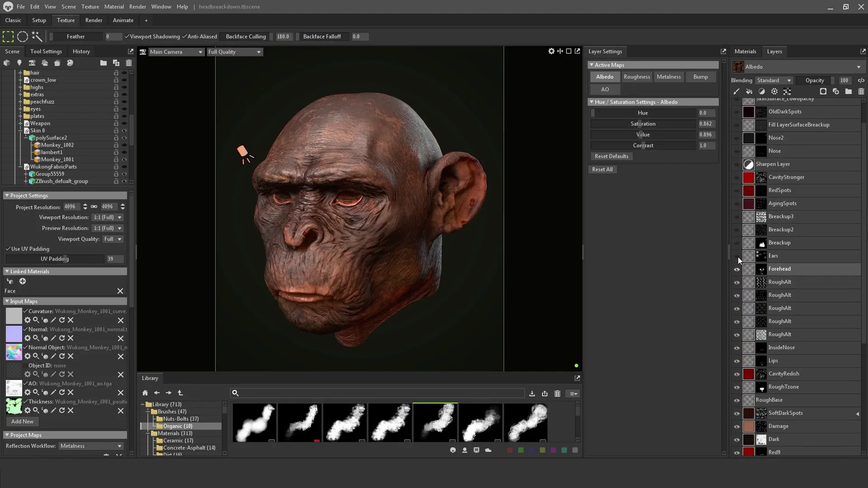Add new light with lightbulb icon
This screenshot has width=868, height=488.
click(19, 63)
